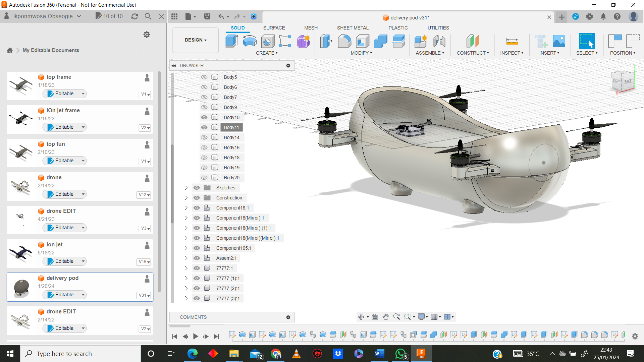Open the DESIGN workspace dropdown
Screen dimensions: 644x362
pyautogui.click(x=196, y=40)
